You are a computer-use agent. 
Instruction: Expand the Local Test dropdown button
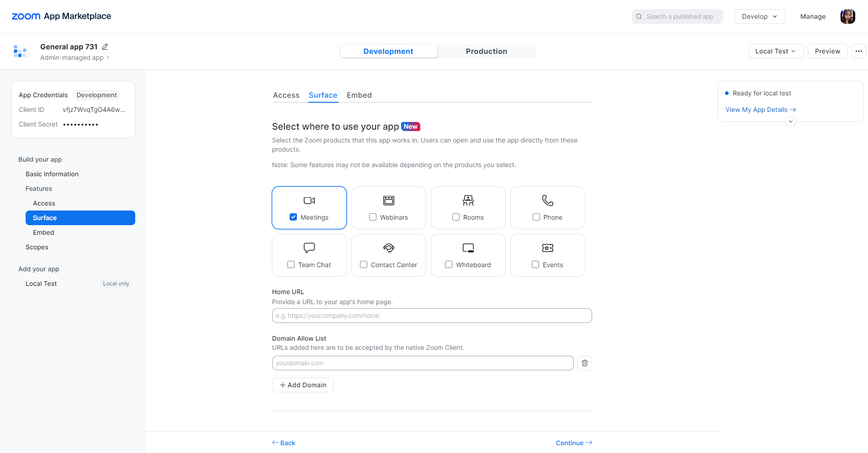coord(776,51)
